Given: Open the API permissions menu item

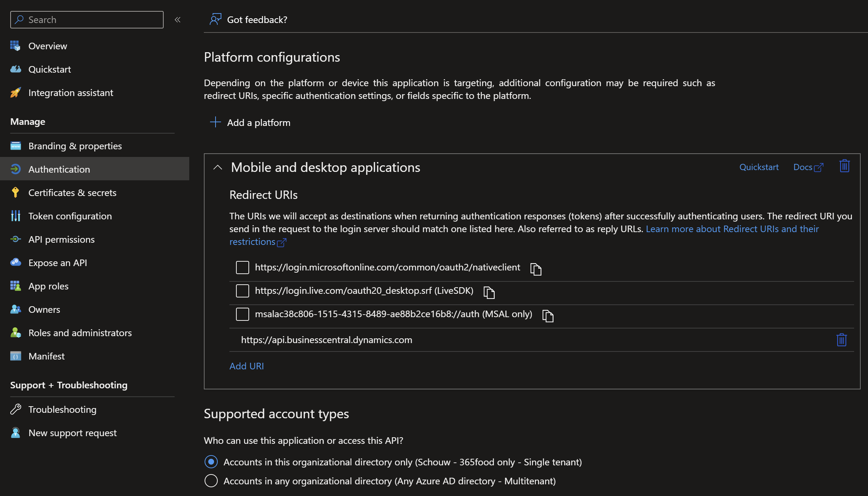Looking at the screenshot, I should click(61, 239).
